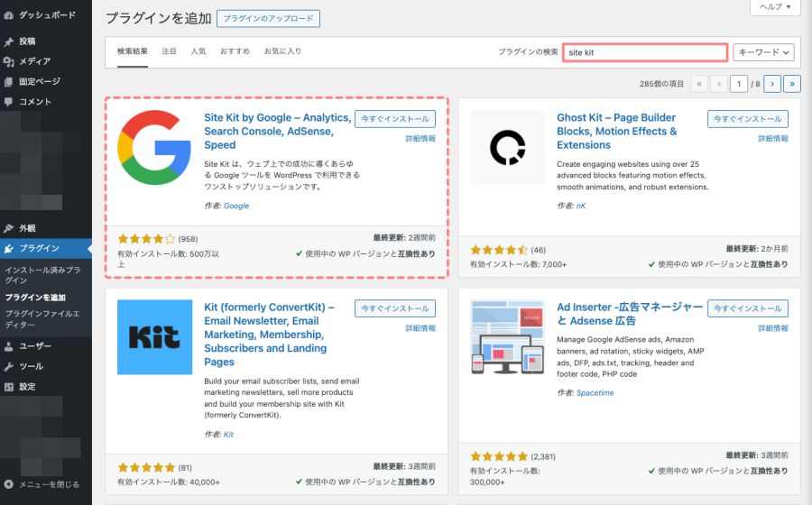Install Ghost Kit plugin now
Screen dimensions: 812x505
[748, 119]
